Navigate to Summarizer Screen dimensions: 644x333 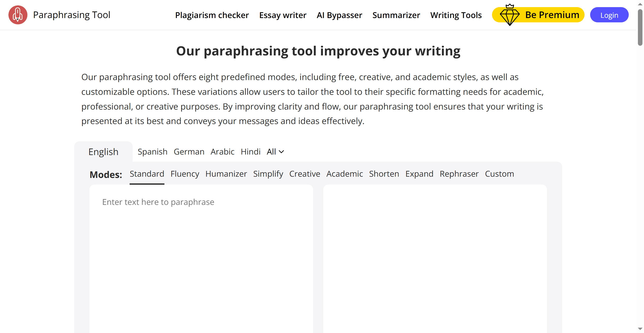[396, 15]
